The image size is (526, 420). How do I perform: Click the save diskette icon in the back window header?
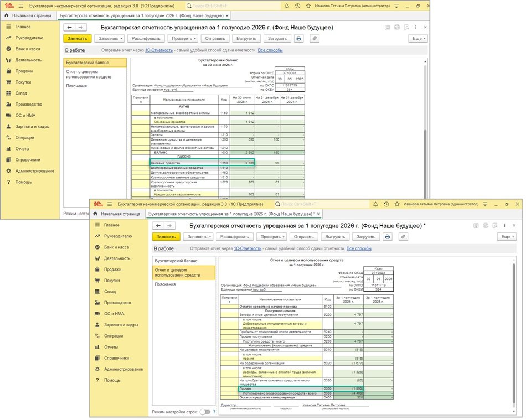(387, 28)
